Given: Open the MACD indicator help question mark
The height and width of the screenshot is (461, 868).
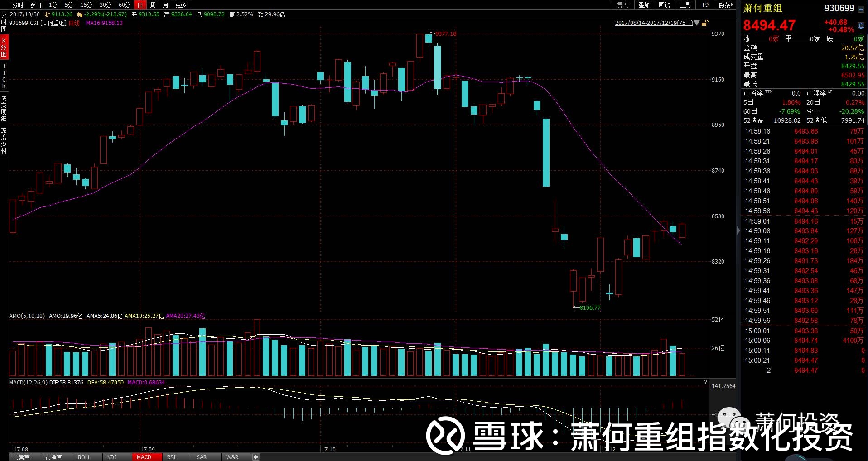Looking at the screenshot, I should tap(705, 382).
